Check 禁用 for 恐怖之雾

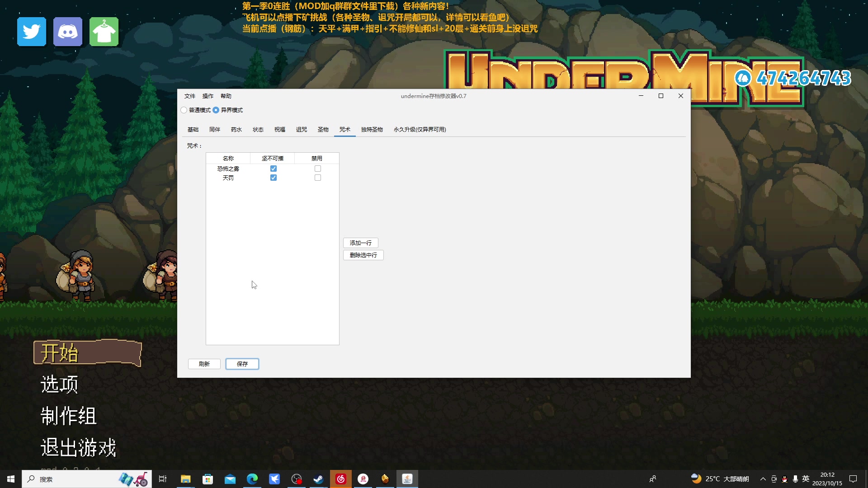[318, 169]
